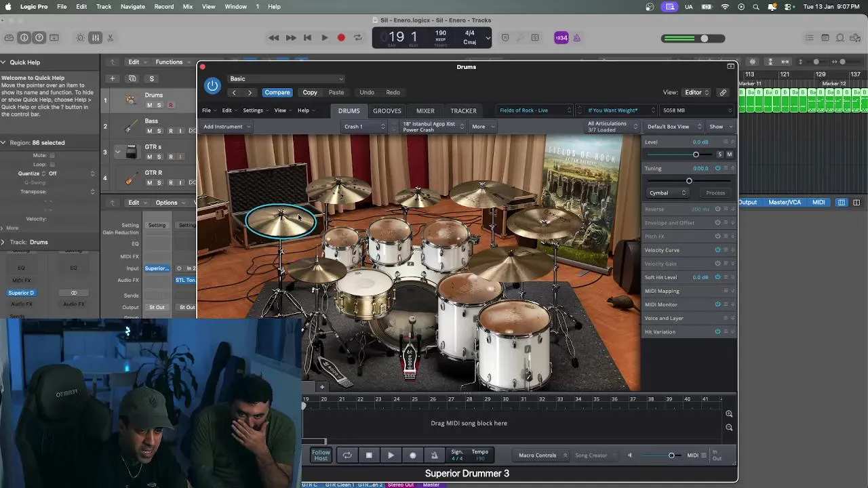Solo the cymbal using Level S button
The height and width of the screenshot is (488, 868).
(x=720, y=155)
